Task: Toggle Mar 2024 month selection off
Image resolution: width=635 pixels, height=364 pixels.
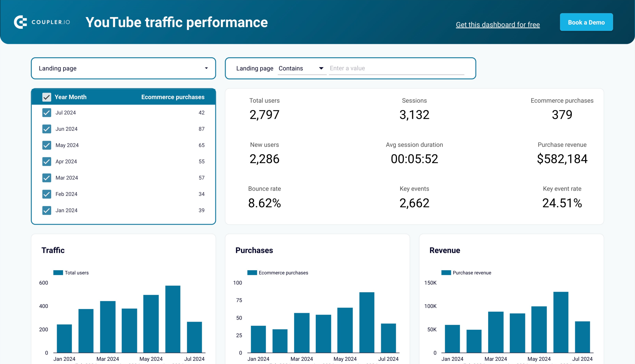Action: point(47,178)
